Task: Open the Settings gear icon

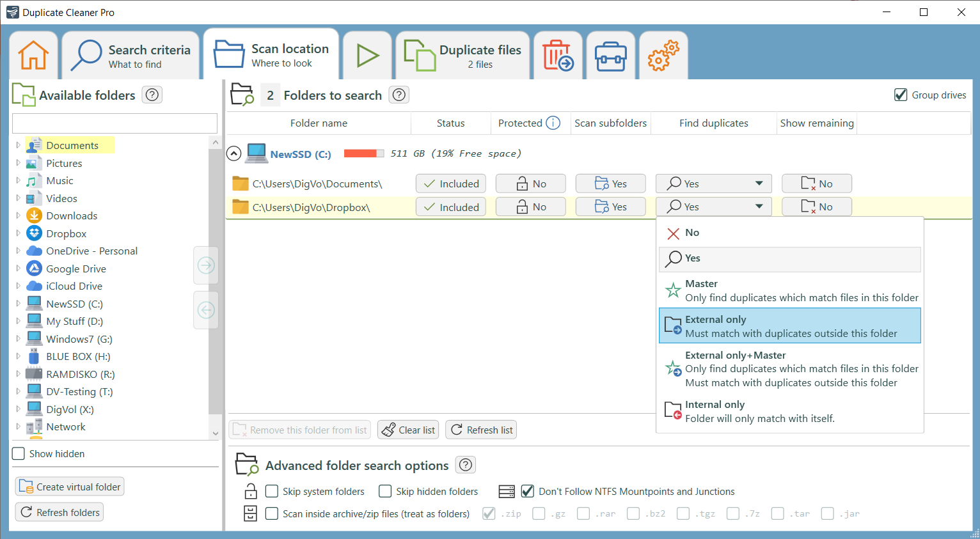Action: click(663, 55)
